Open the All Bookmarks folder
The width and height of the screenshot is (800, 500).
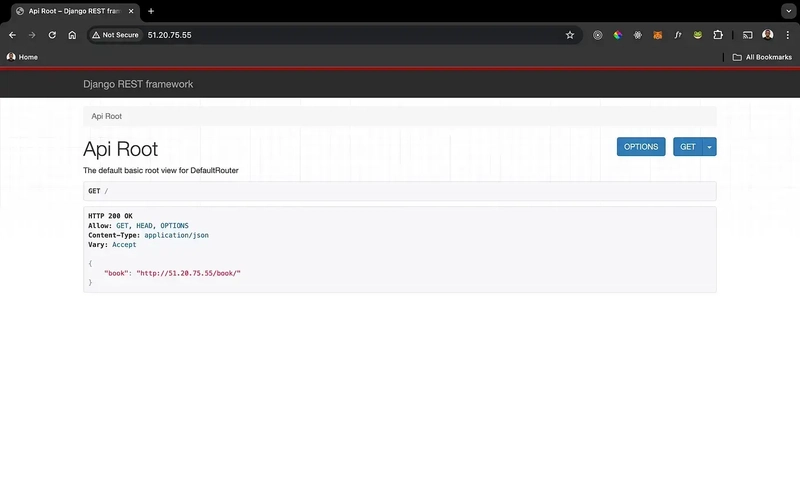[762, 57]
